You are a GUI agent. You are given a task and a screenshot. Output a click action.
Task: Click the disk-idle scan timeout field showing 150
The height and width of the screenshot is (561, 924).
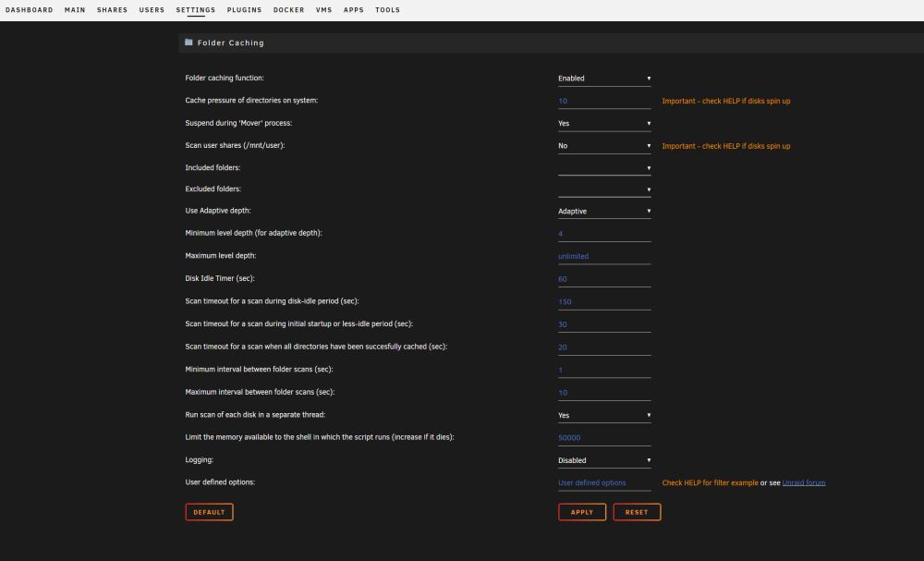(604, 301)
